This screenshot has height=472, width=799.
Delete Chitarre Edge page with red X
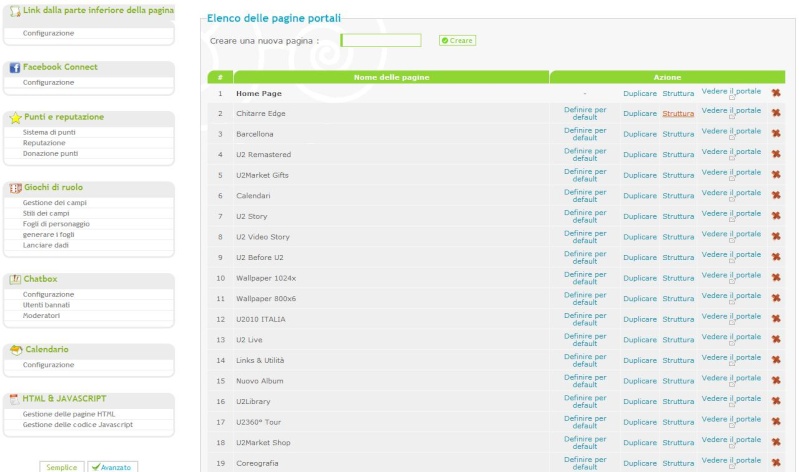coord(776,113)
